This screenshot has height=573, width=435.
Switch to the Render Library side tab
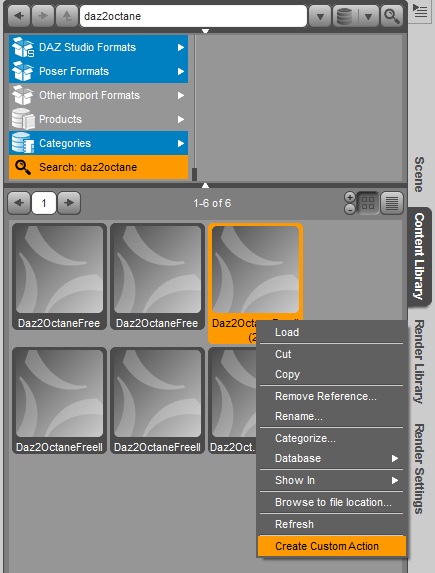point(419,362)
